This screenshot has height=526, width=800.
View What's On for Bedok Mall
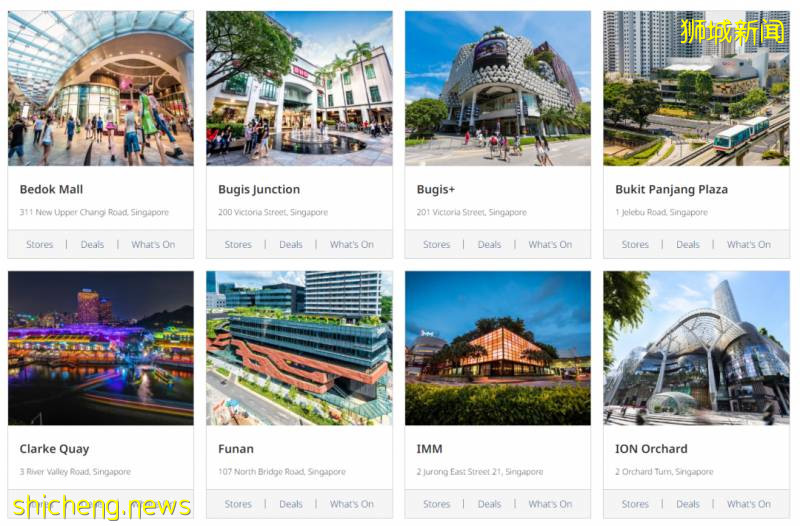pyautogui.click(x=153, y=244)
